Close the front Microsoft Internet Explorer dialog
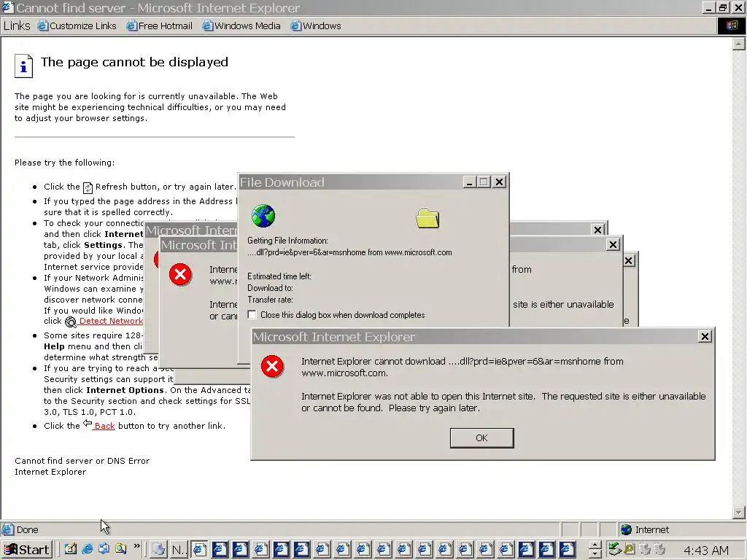The height and width of the screenshot is (560, 747). 705,337
